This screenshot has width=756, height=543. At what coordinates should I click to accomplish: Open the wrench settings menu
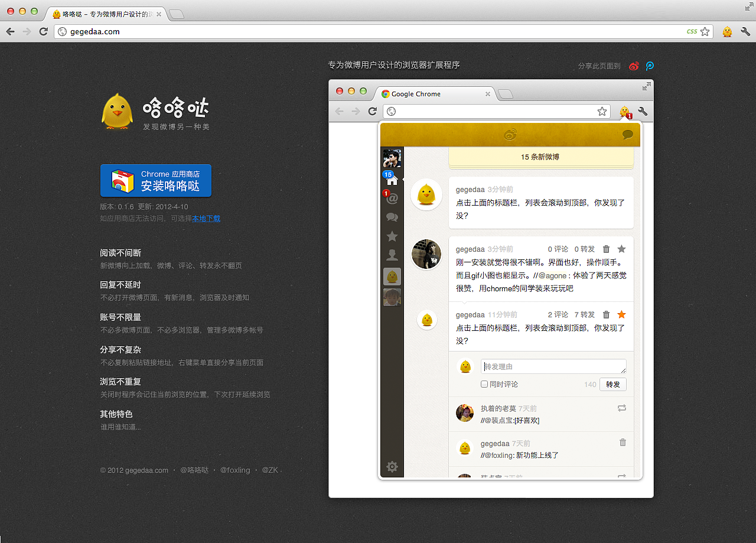(745, 32)
